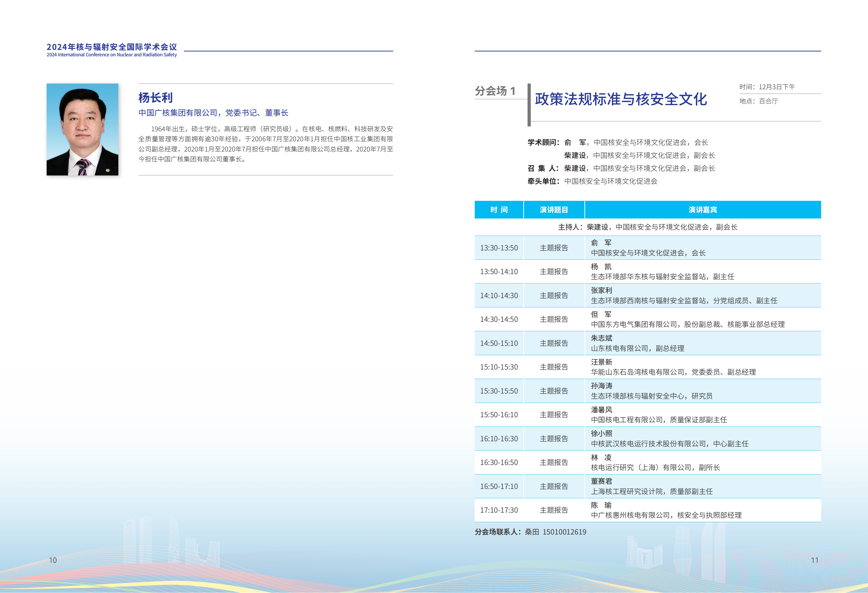Click speaker name 汪景新
The width and height of the screenshot is (868, 593).
coord(601,362)
